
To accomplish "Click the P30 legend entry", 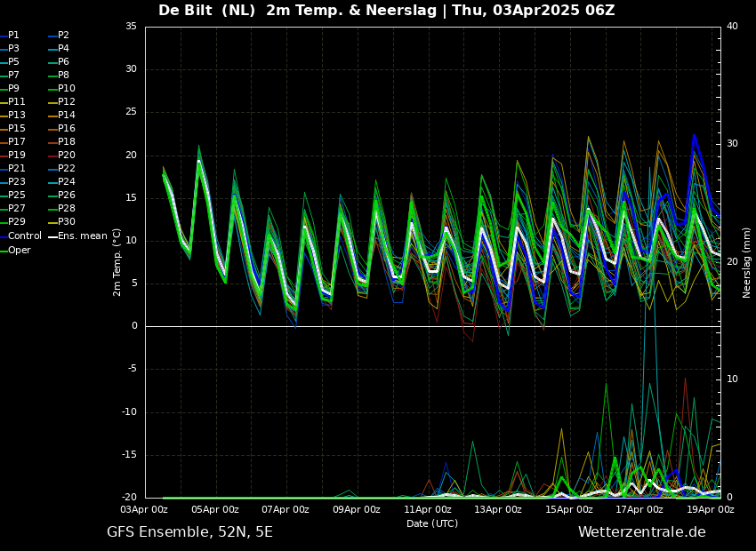I will [67, 222].
